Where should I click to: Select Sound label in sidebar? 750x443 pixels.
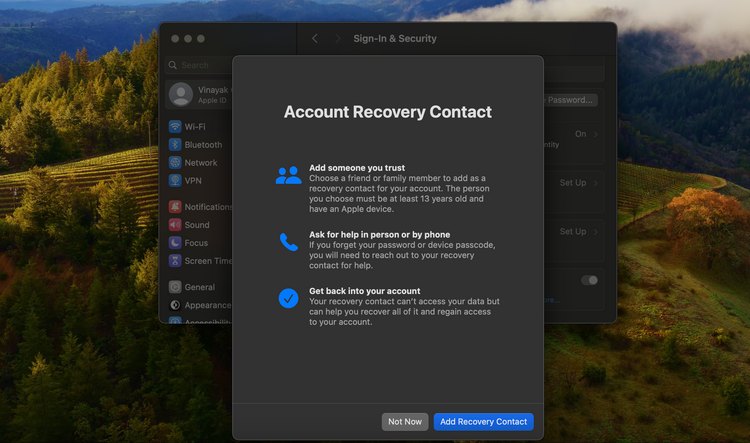(x=197, y=225)
